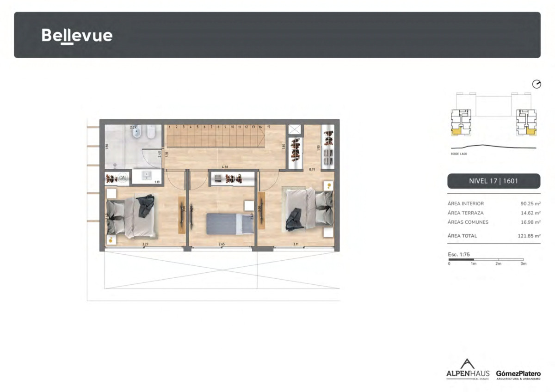The height and width of the screenshot is (392, 555).
Task: Click the GómezPlatero Arquitectura logo
Action: (x=518, y=375)
